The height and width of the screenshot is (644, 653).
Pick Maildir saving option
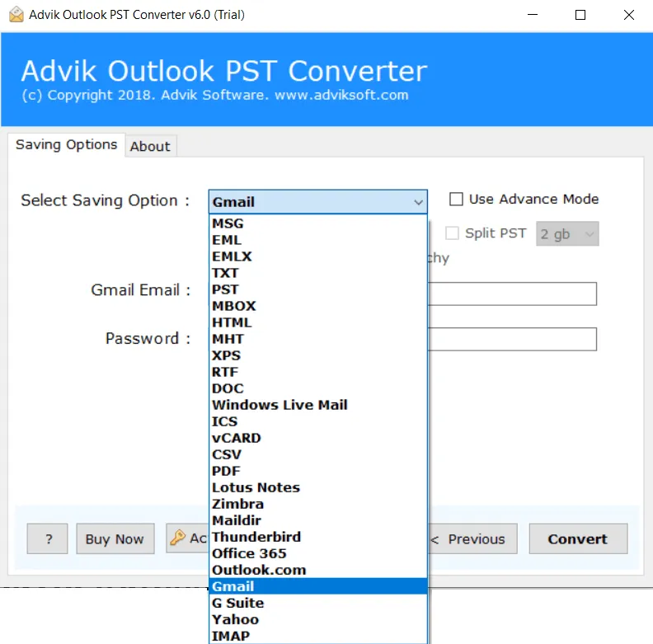tap(318, 520)
